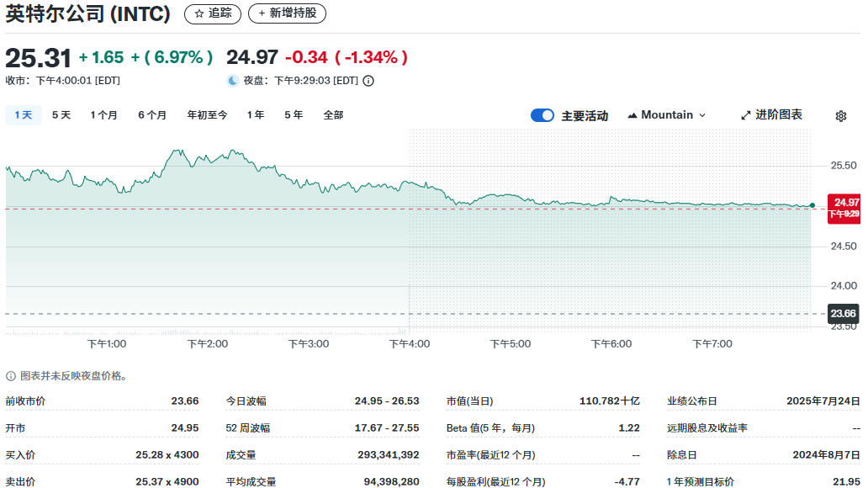
Task: Select the 1 天 range tab
Action: click(24, 114)
